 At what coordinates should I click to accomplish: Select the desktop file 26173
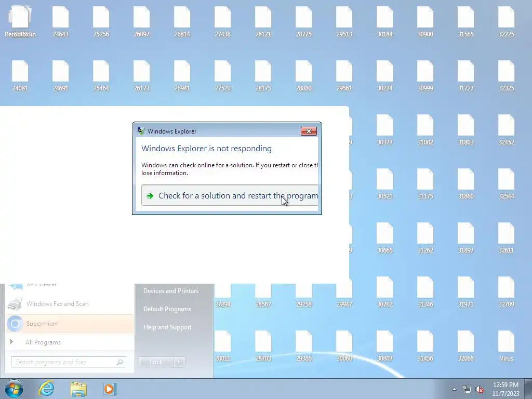coord(141,76)
